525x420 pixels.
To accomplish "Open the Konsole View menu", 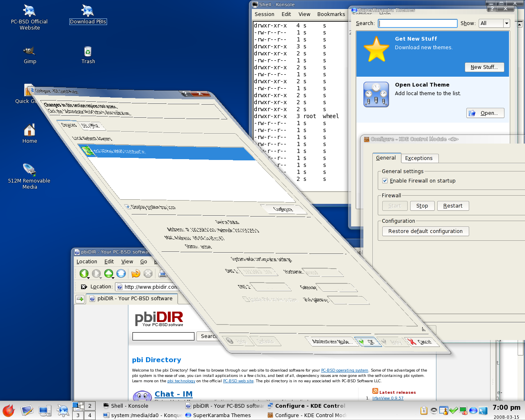I will click(304, 14).
